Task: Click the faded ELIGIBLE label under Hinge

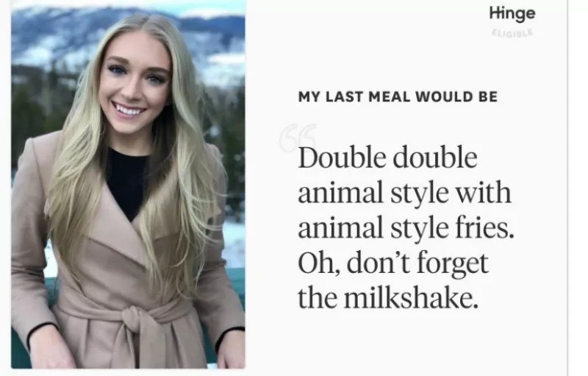Action: (x=512, y=32)
